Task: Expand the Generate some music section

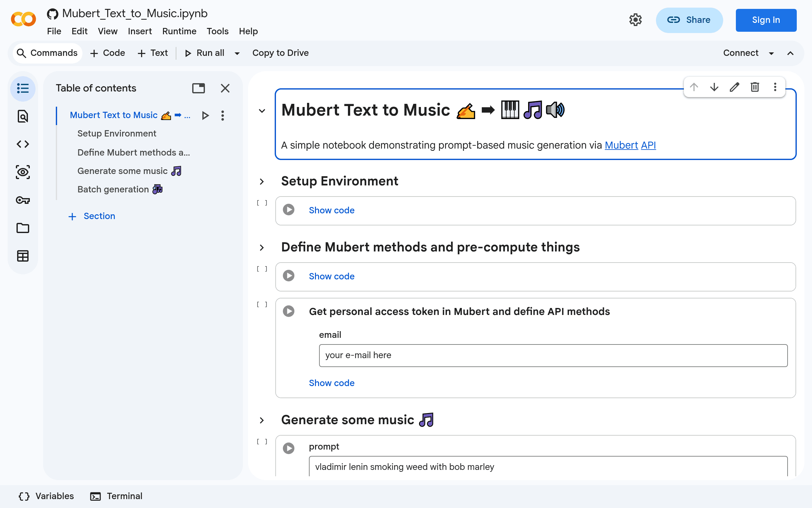Action: 262,421
